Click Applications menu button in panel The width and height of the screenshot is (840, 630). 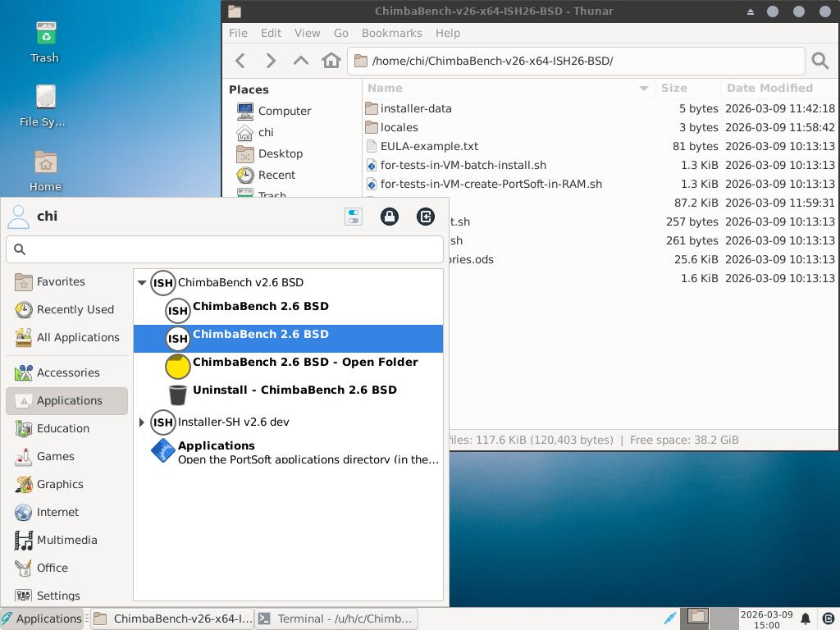pyautogui.click(x=42, y=619)
